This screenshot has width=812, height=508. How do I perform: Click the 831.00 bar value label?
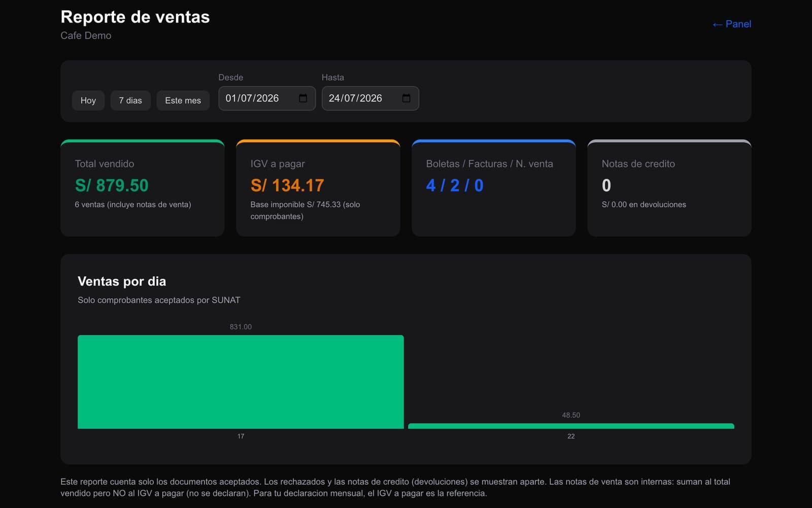(241, 327)
